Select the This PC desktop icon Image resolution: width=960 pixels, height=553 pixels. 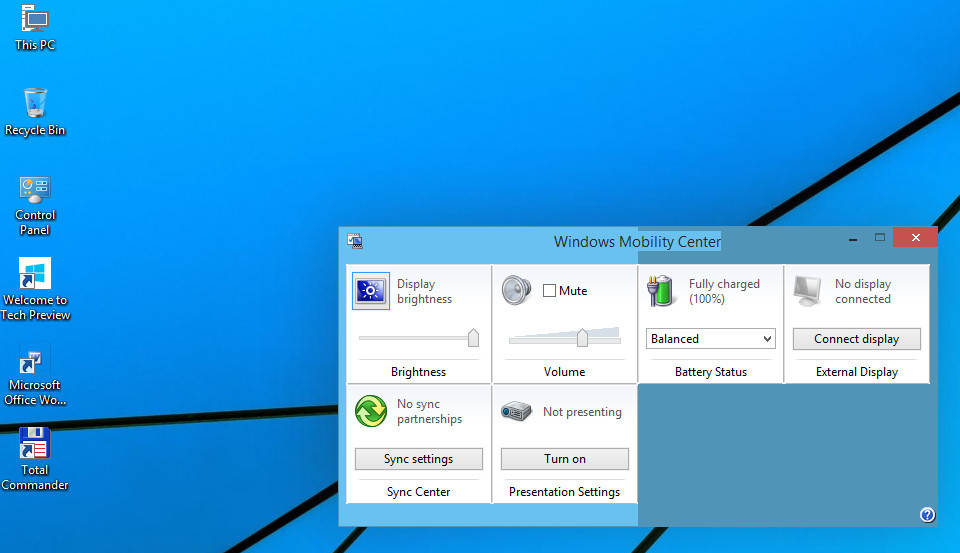point(35,19)
